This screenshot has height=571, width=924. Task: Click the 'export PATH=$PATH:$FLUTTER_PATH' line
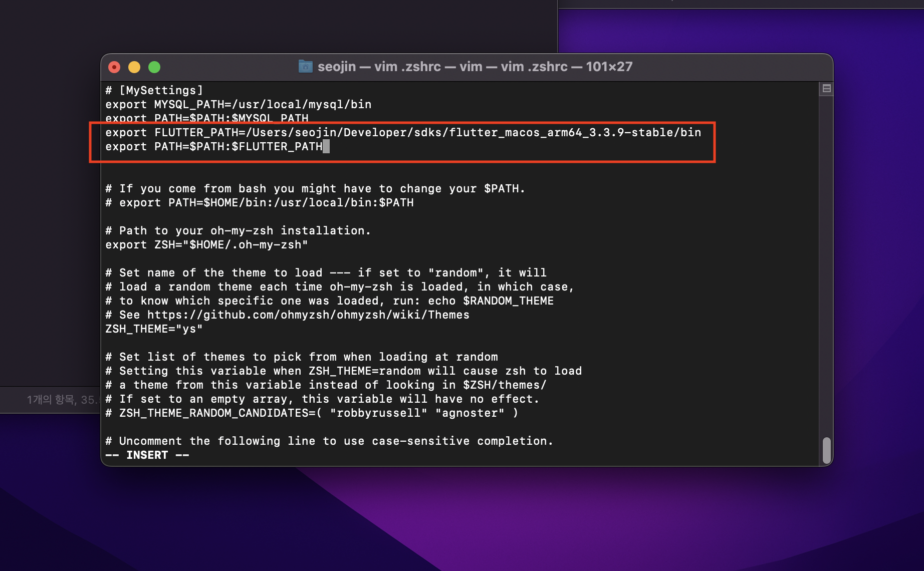214,147
